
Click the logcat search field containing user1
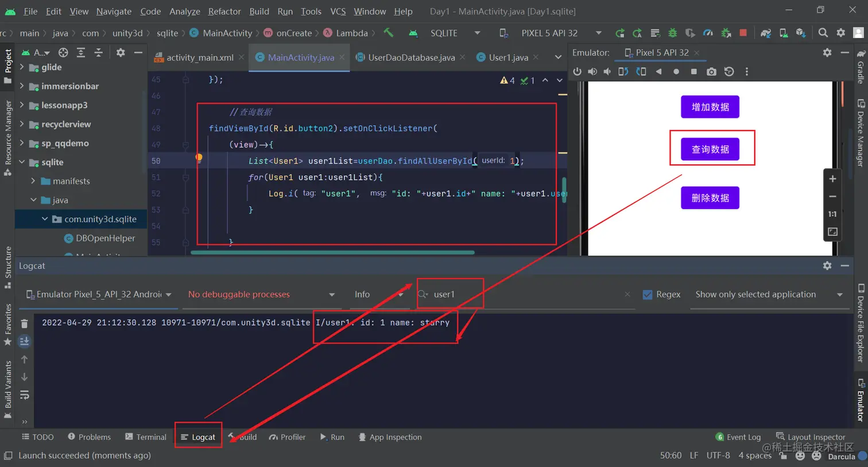click(525, 294)
